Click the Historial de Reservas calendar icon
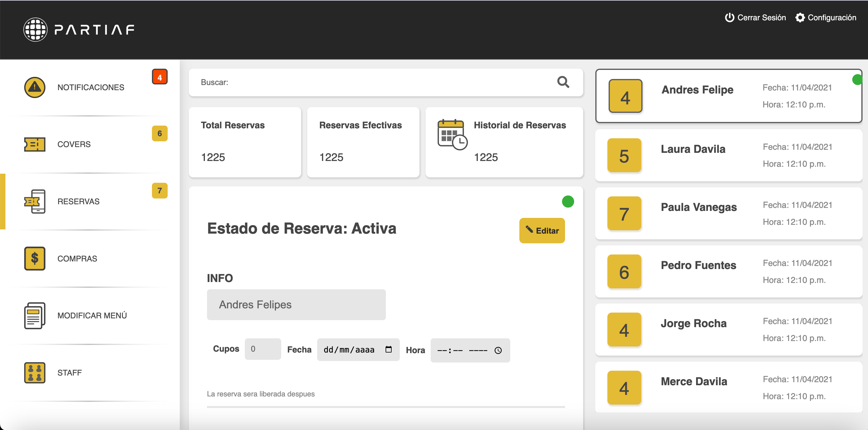The height and width of the screenshot is (430, 868). [x=452, y=134]
